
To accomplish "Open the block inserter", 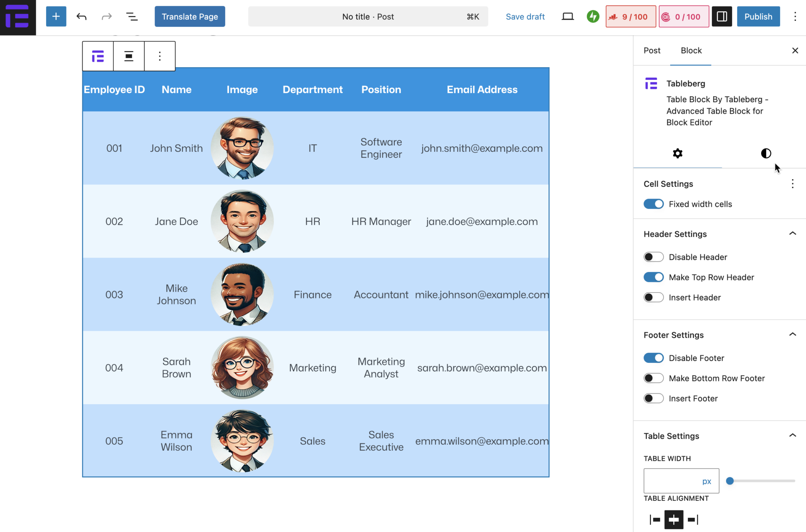I will coord(56,16).
